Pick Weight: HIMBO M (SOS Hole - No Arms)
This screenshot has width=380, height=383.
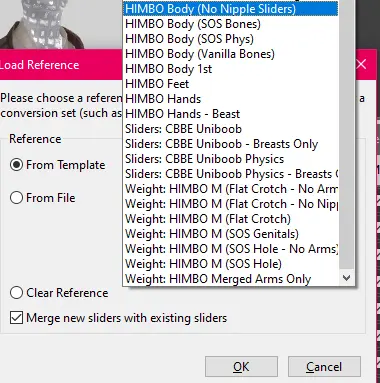[x=231, y=249]
